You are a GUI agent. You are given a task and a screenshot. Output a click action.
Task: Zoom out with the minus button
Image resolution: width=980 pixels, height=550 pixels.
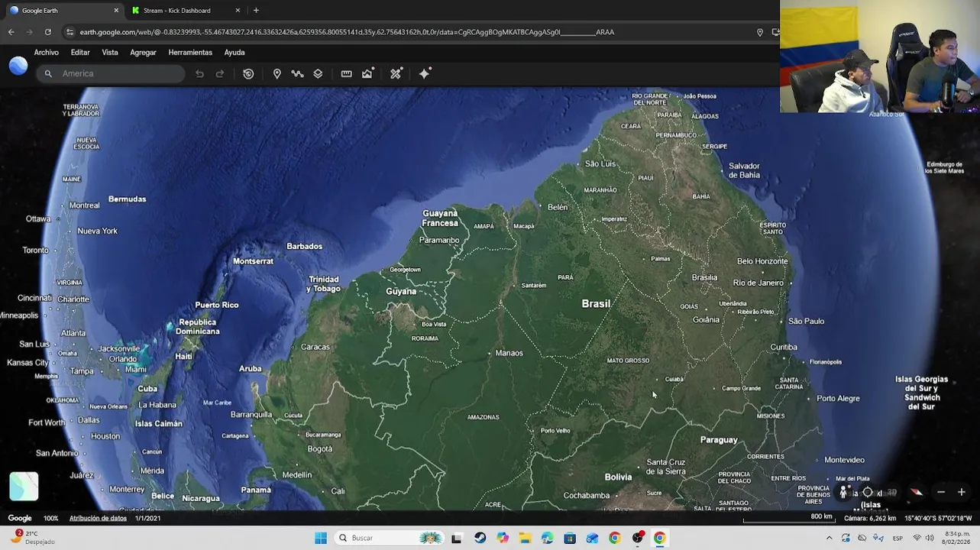(x=941, y=493)
